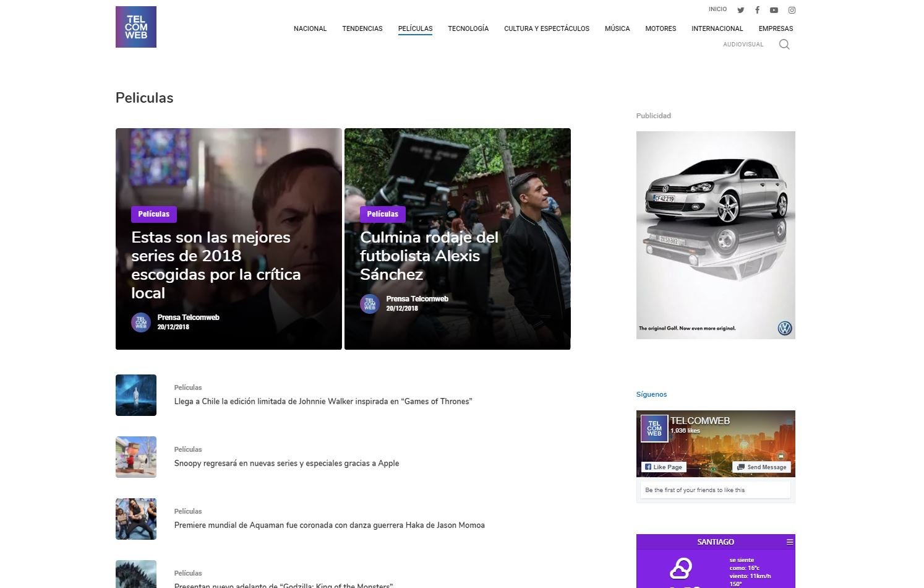Viewport: 924px width, 588px height.
Task: Click the Películas category above Godzilla article
Action: 188,573
